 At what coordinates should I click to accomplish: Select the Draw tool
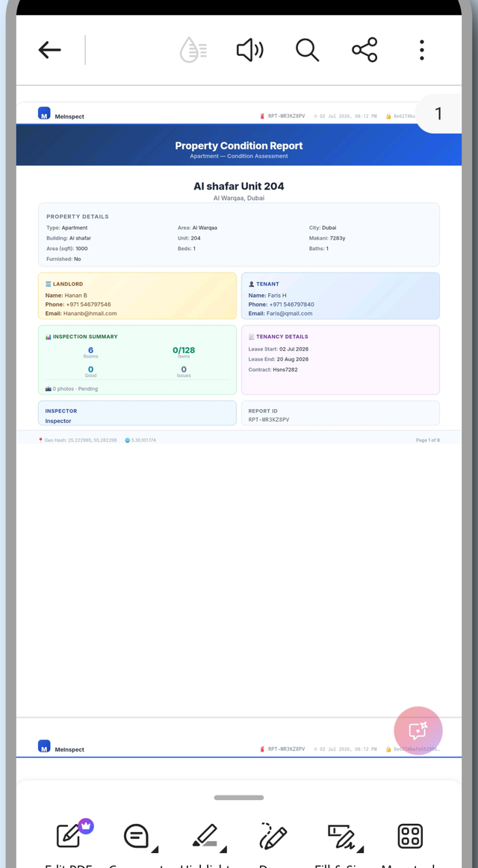coord(273,836)
